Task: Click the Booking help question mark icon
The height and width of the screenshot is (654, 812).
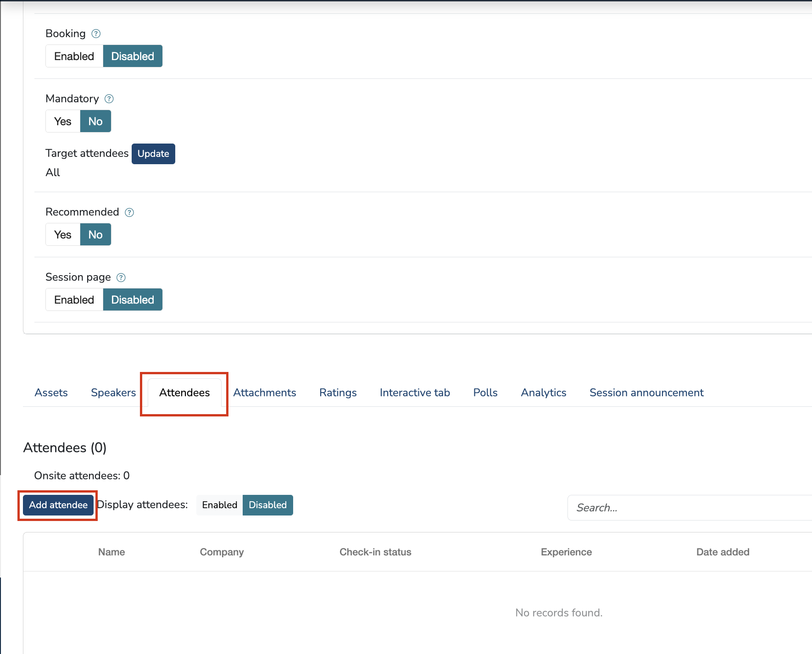Action: click(96, 34)
